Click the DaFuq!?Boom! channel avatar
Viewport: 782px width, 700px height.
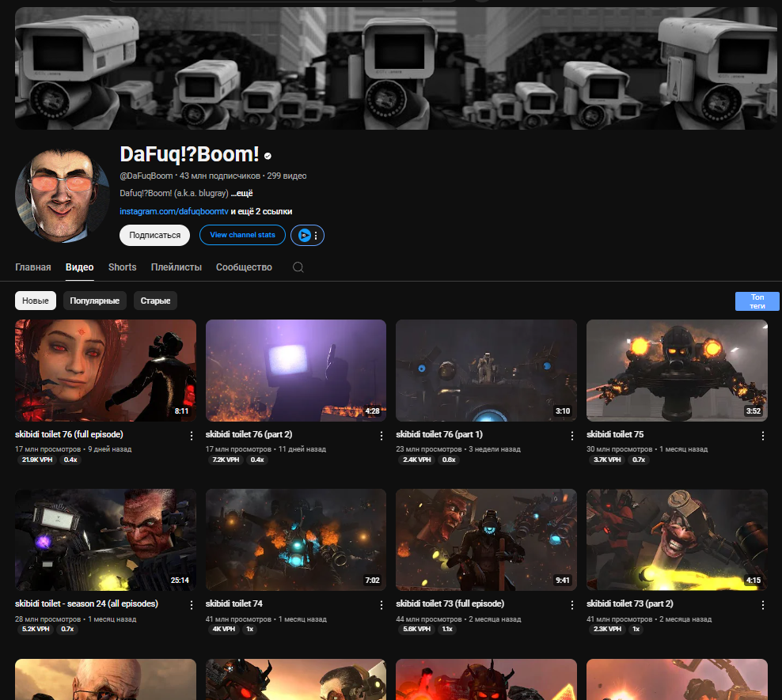63,195
